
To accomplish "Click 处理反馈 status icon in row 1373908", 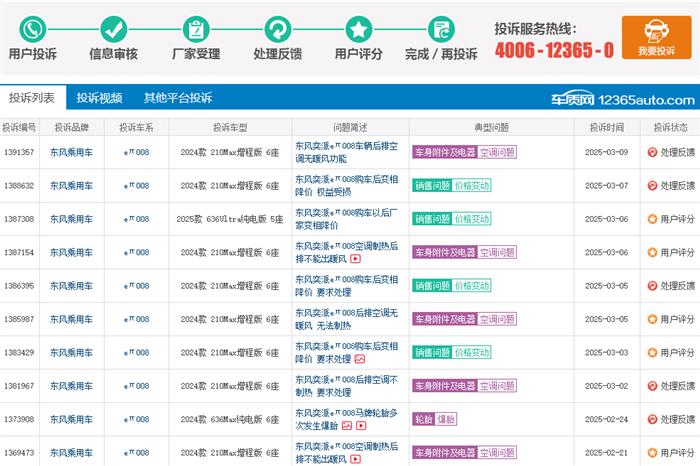I will pyautogui.click(x=652, y=419).
